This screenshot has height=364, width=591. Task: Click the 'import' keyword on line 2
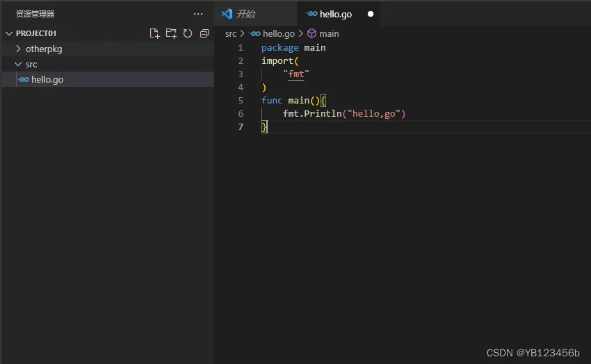pyautogui.click(x=277, y=61)
